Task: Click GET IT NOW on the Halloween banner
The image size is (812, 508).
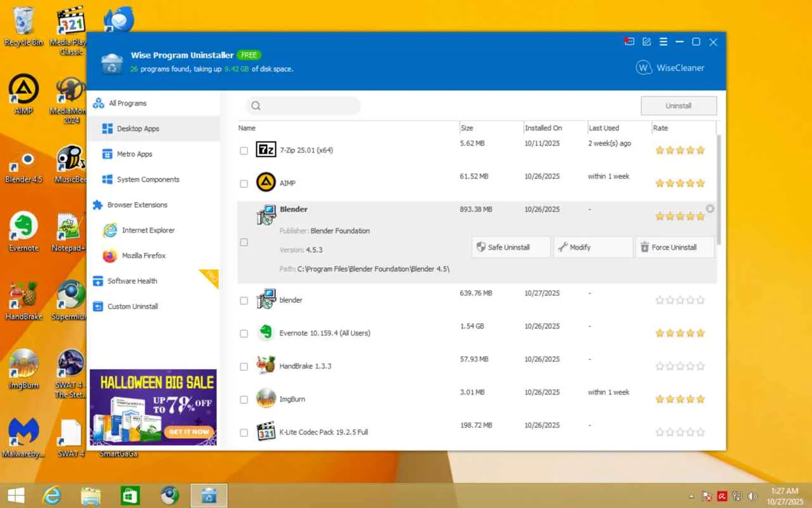Action: point(188,432)
